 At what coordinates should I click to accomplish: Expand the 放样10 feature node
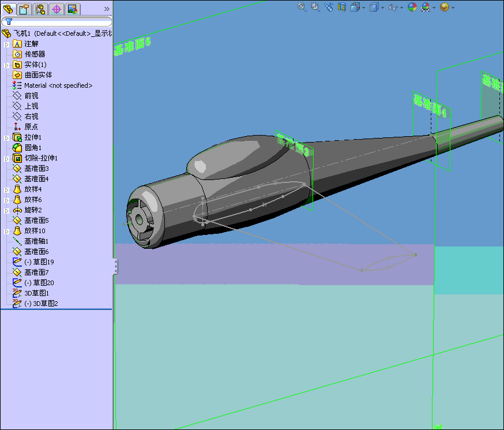[x=7, y=231]
